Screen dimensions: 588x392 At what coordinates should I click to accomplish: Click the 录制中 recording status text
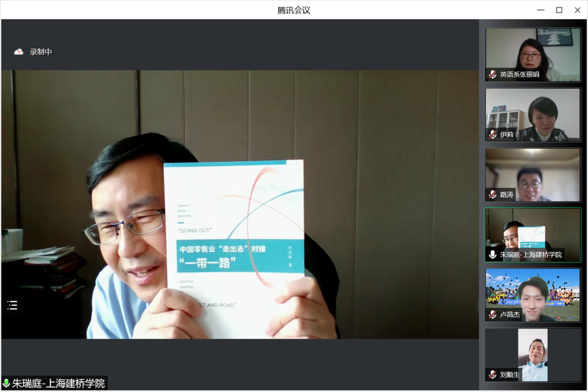41,52
